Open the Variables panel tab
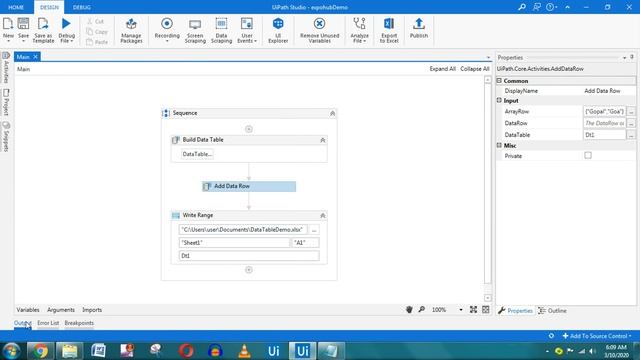 point(28,310)
